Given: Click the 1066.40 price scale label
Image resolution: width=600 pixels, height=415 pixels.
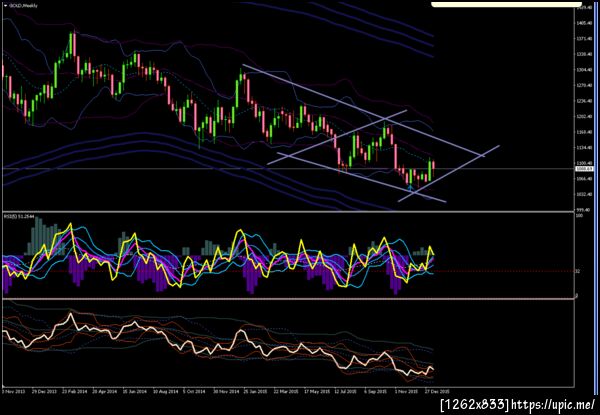Looking at the screenshot, I should (584, 179).
